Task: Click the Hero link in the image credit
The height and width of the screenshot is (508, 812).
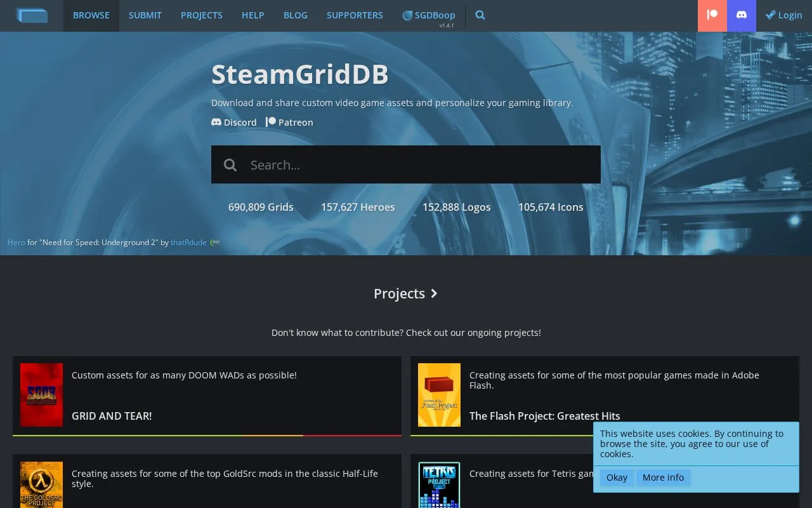Action: pos(16,243)
